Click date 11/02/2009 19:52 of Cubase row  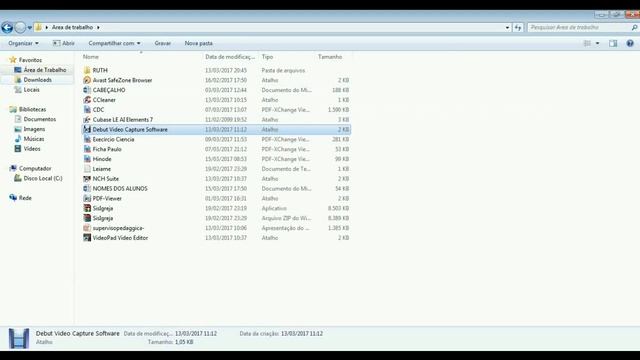tap(226, 120)
